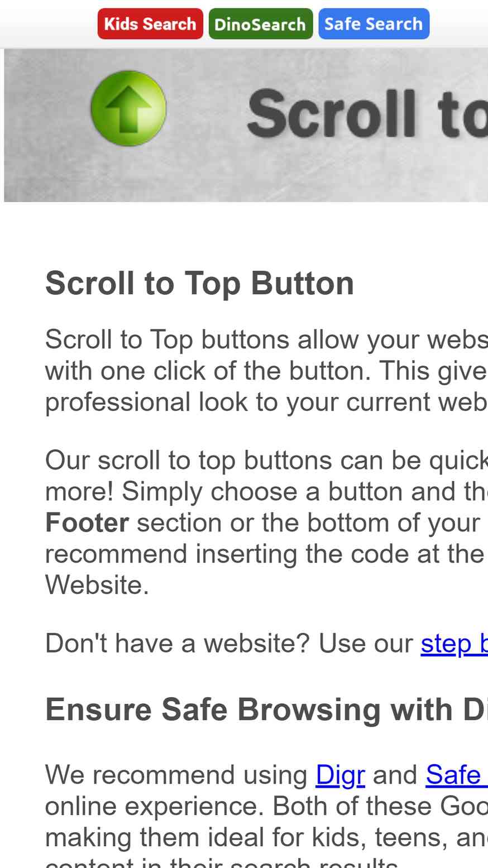
Task: Select the 'Scroll to Top Button' heading
Action: click(200, 283)
